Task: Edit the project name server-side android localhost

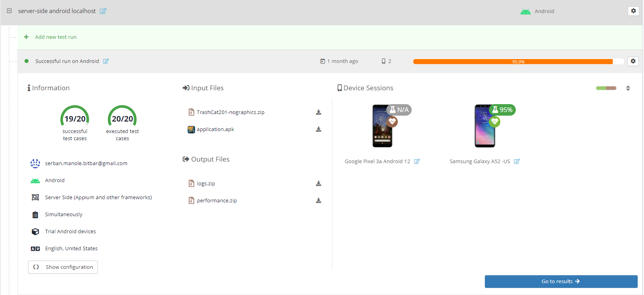Action: (103, 11)
